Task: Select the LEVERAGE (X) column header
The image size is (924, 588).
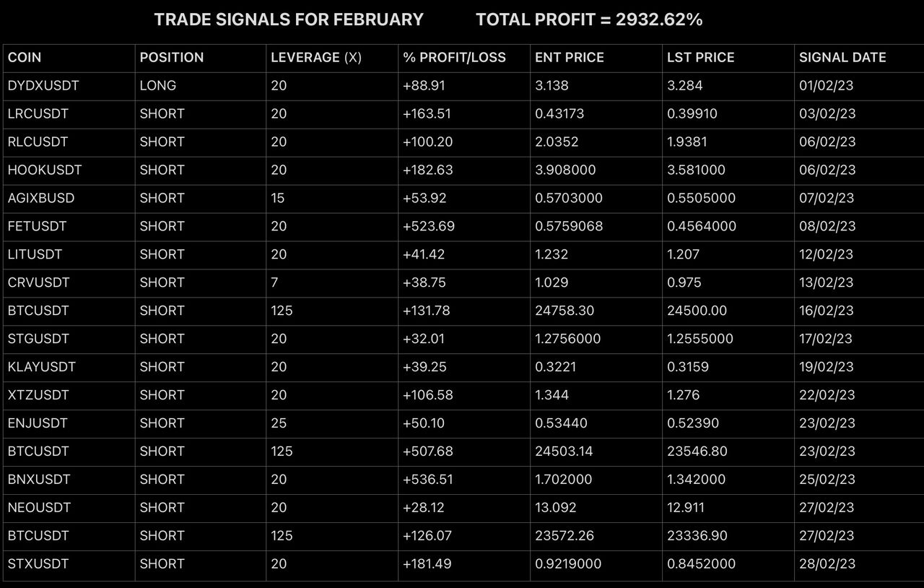Action: click(316, 58)
